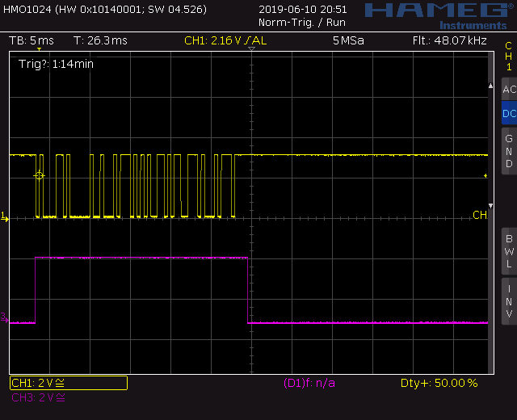Click the trigger level marker on the right edge

pos(485,175)
